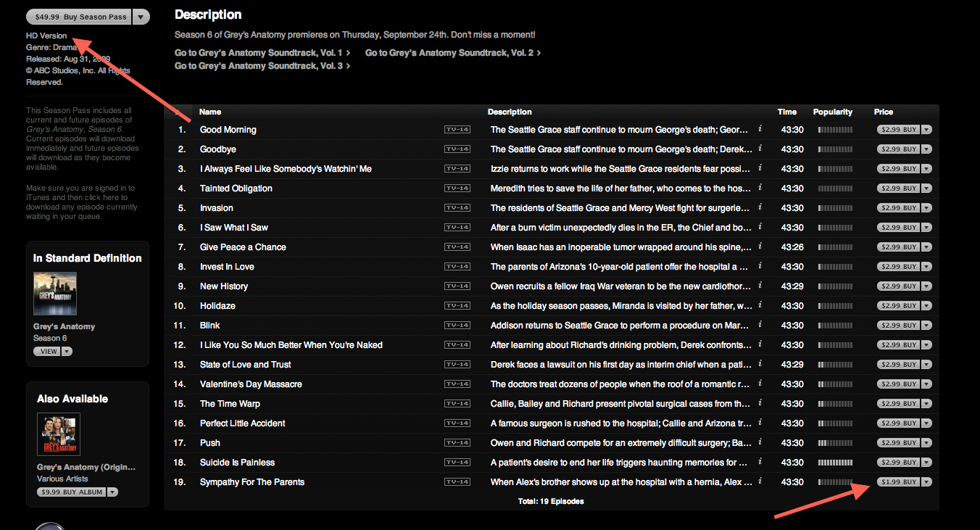Screen dimensions: 980x530
Task: Sort by the Description column header
Action: click(510, 112)
